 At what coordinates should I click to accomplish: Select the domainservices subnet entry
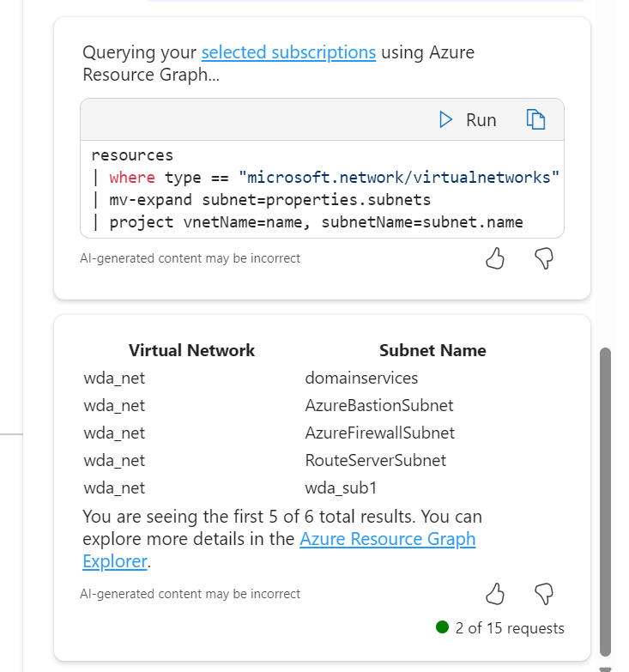point(361,378)
